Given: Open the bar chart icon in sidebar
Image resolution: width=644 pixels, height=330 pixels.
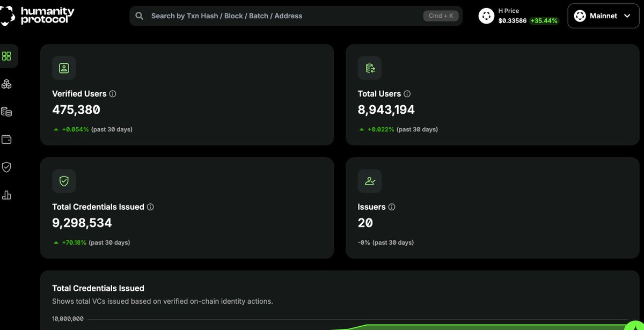Looking at the screenshot, I should [x=7, y=195].
